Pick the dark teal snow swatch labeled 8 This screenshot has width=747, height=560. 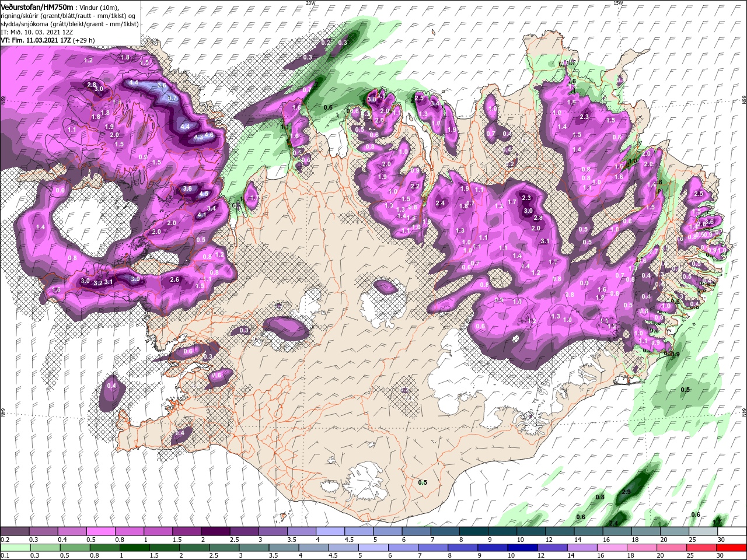[x=474, y=531]
